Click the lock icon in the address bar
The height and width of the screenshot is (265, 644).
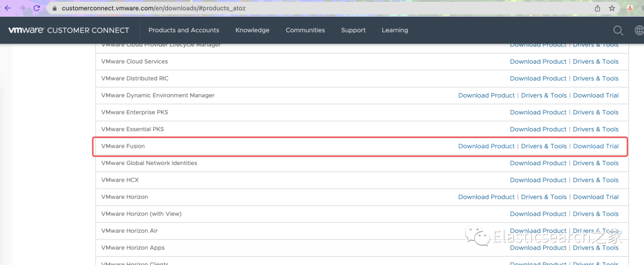(54, 8)
